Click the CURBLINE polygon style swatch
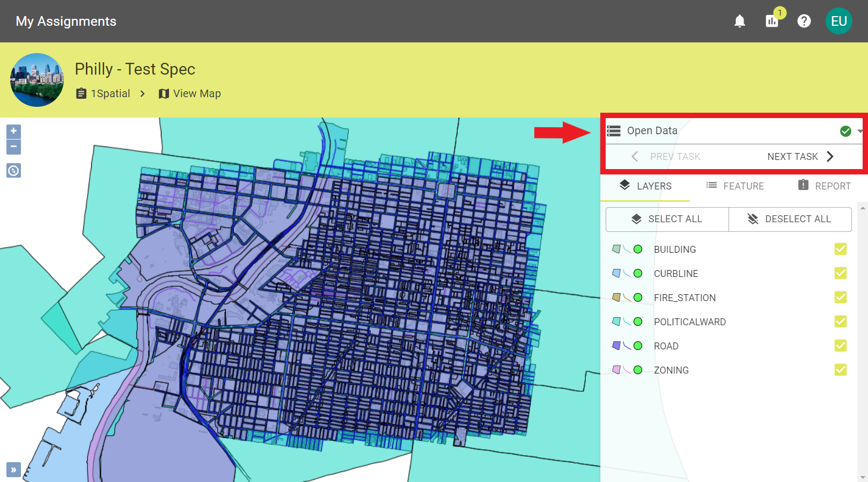This screenshot has height=482, width=868. click(x=616, y=273)
